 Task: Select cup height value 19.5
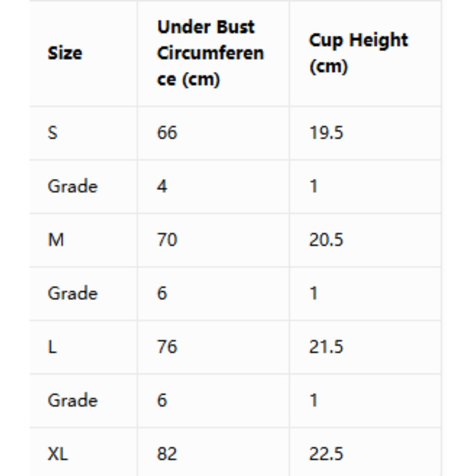click(x=326, y=133)
